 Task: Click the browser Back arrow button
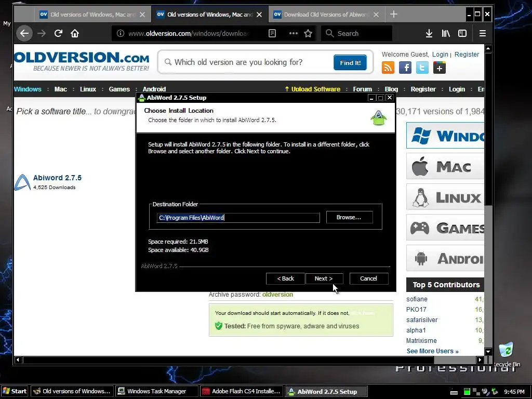coord(24,33)
